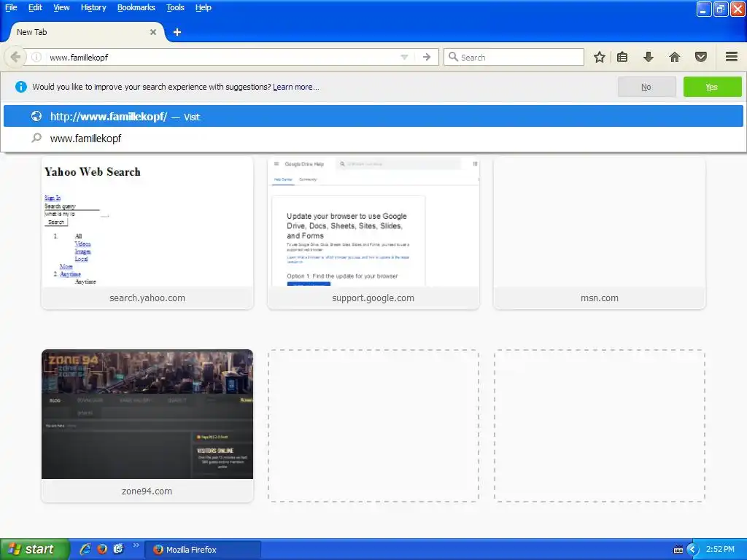Screen dimensions: 747x560
Task: Select the www.famillekopf search suggestion
Action: click(373, 139)
